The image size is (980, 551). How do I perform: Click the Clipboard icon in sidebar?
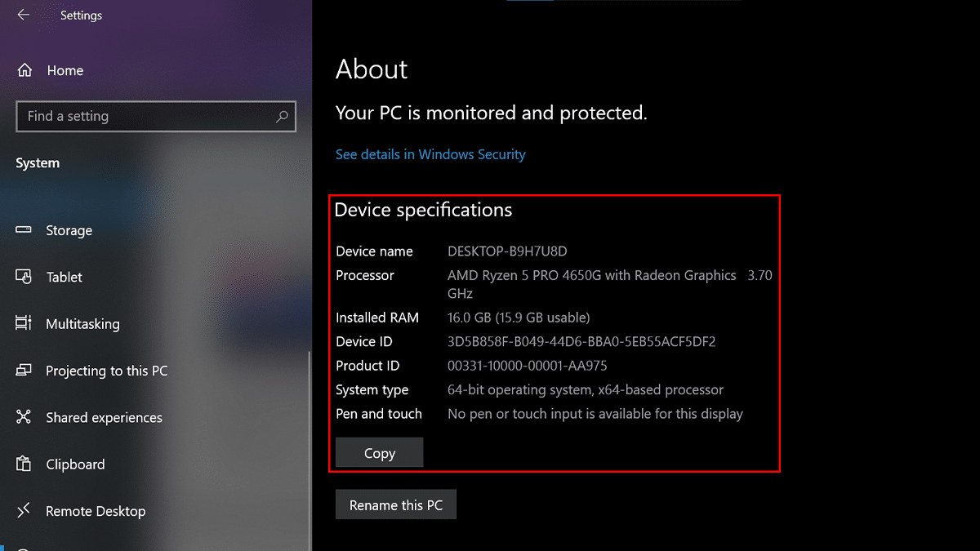24,464
